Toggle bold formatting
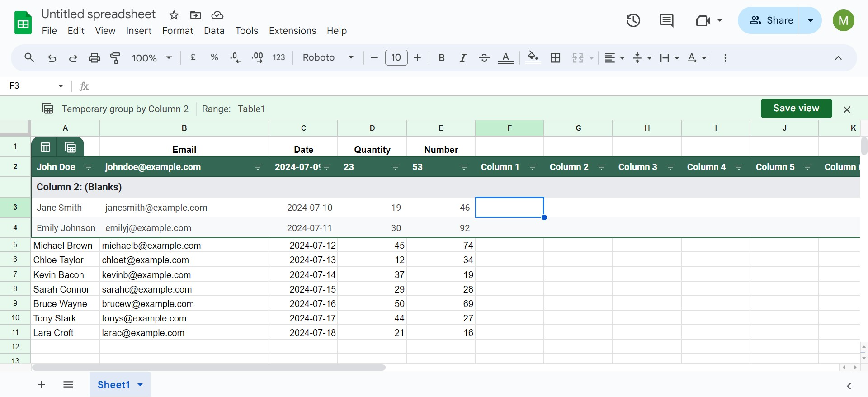The height and width of the screenshot is (397, 868). pyautogui.click(x=442, y=58)
